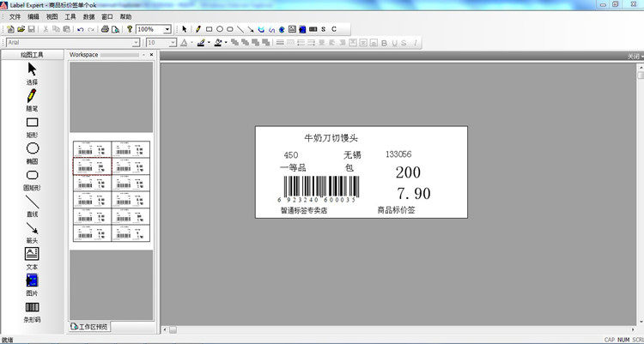Print the label using the printer icon

[x=105, y=29]
